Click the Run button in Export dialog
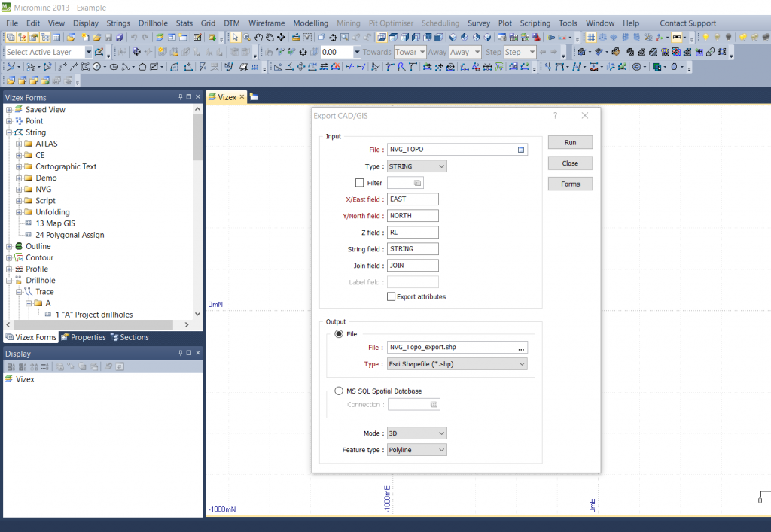771x532 pixels. 570,142
